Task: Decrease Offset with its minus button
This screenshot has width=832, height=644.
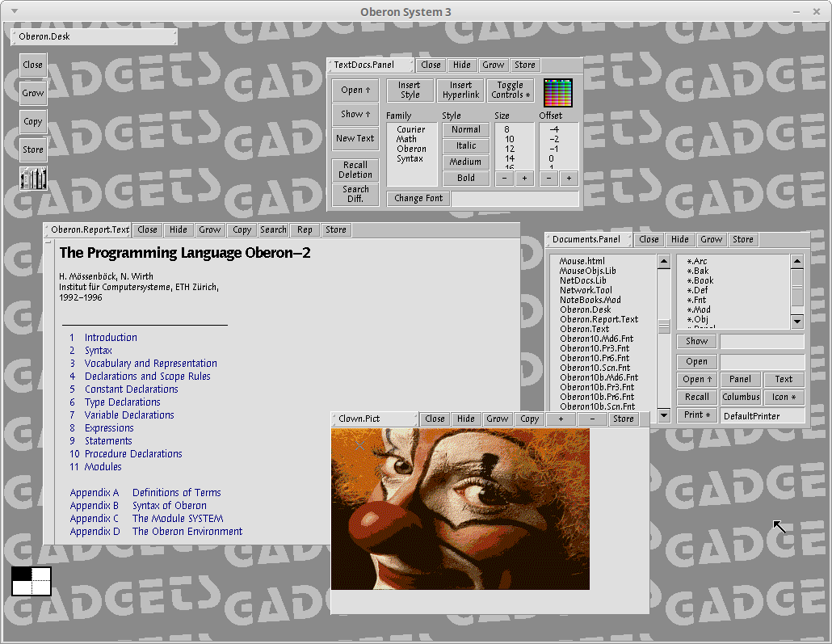Action: point(548,179)
